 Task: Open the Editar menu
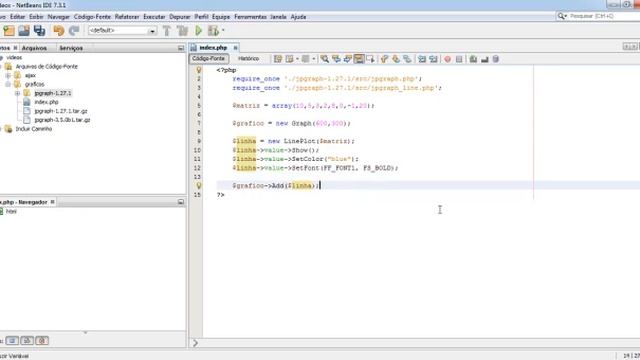pos(18,17)
